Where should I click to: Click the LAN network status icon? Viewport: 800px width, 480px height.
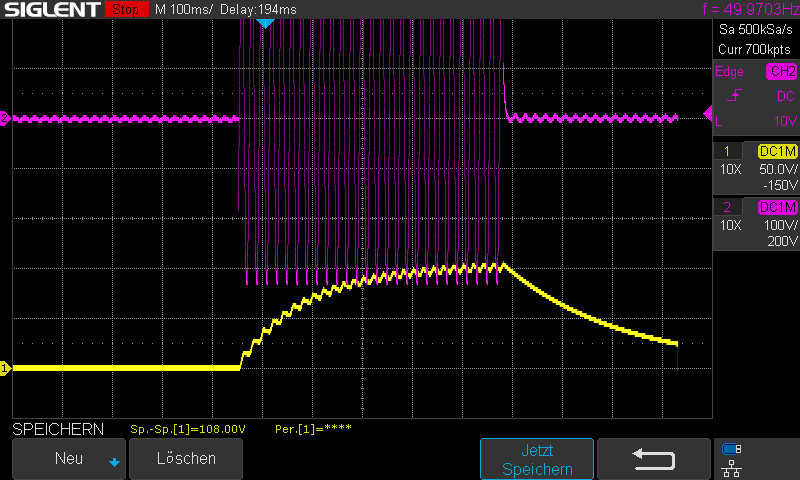point(732,468)
